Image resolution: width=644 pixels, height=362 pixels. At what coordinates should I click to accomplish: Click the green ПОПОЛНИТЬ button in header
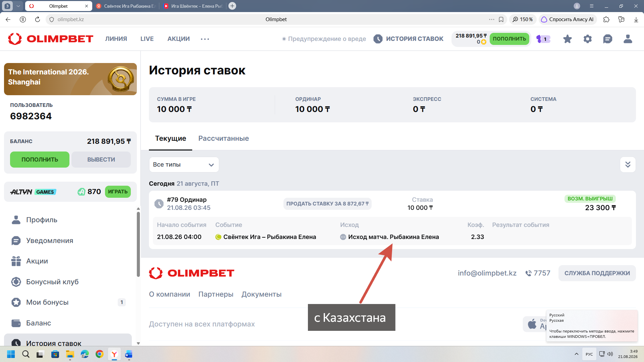click(x=509, y=39)
